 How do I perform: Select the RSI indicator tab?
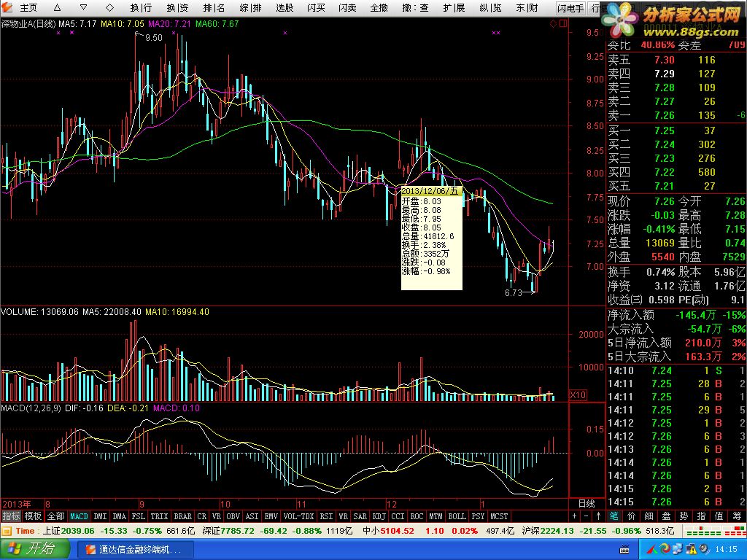(326, 516)
